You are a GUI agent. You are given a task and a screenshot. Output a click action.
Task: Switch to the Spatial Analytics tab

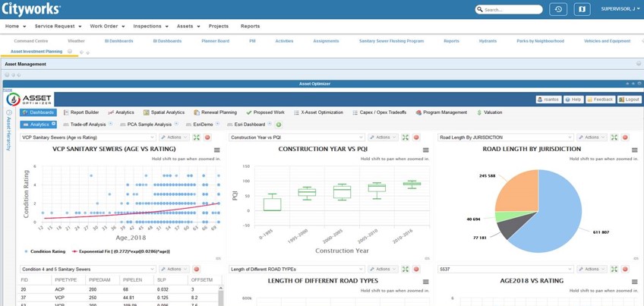(x=164, y=112)
